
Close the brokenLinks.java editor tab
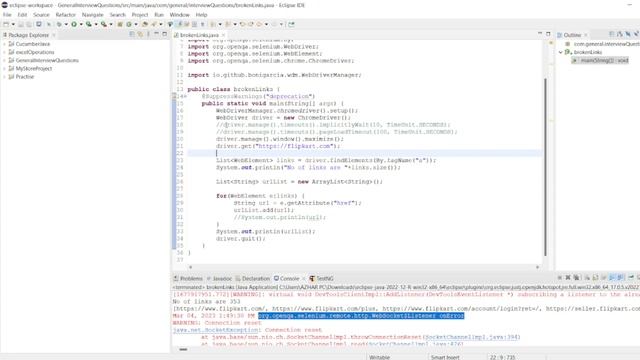[x=223, y=35]
